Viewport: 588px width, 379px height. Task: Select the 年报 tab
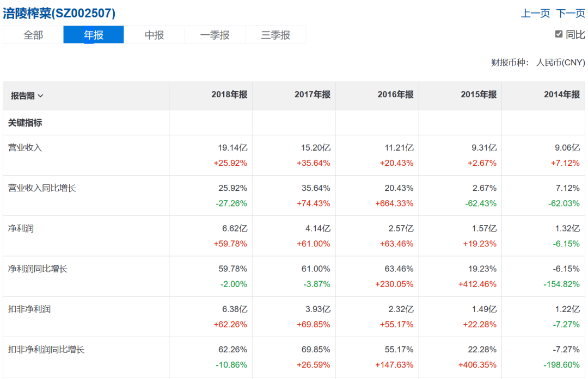click(x=94, y=35)
